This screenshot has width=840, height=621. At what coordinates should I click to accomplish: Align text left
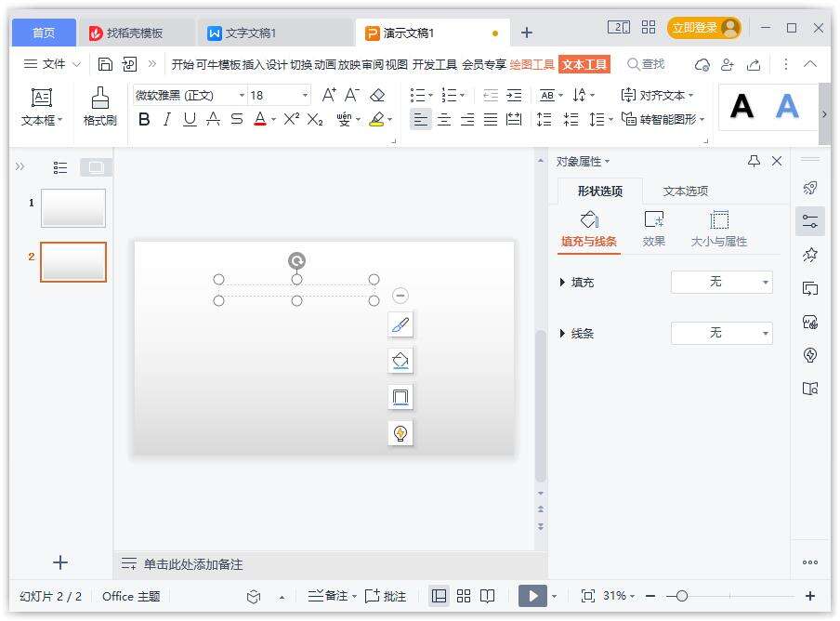tap(421, 119)
